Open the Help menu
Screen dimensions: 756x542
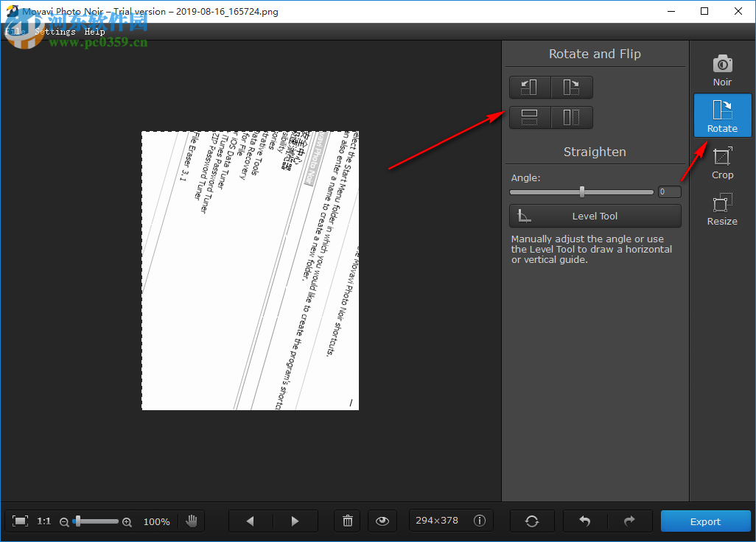coord(94,31)
